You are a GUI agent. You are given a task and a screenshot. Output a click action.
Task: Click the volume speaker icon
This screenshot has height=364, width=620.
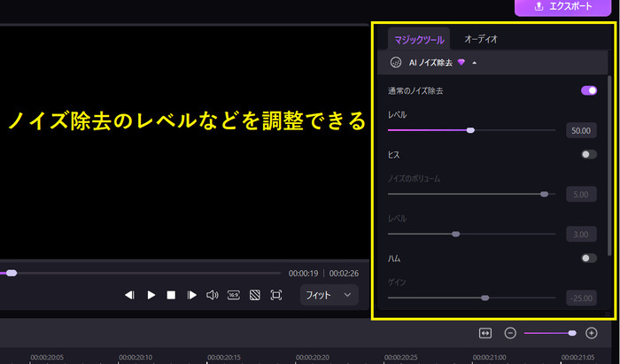pyautogui.click(x=213, y=295)
